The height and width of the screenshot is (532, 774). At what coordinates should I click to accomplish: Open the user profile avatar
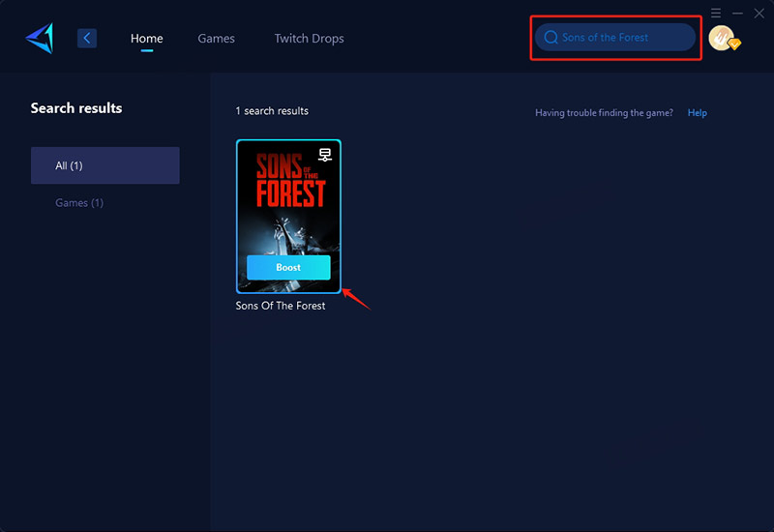(724, 38)
